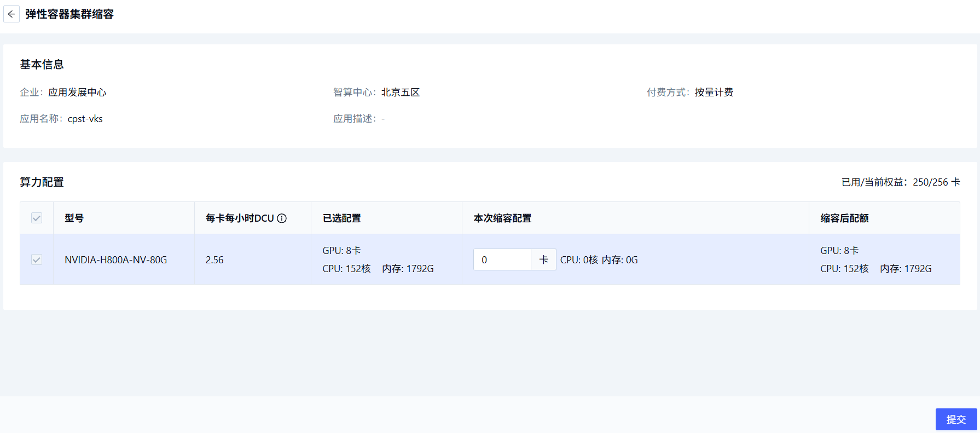Click the back arrow icon
Screen dimensions: 980x433
11,14
